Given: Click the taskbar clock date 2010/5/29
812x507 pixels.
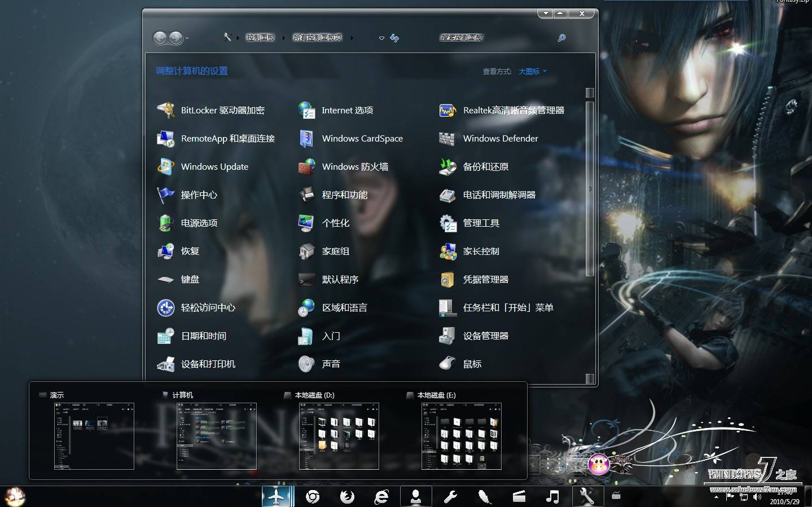Looking at the screenshot, I should pos(784,501).
